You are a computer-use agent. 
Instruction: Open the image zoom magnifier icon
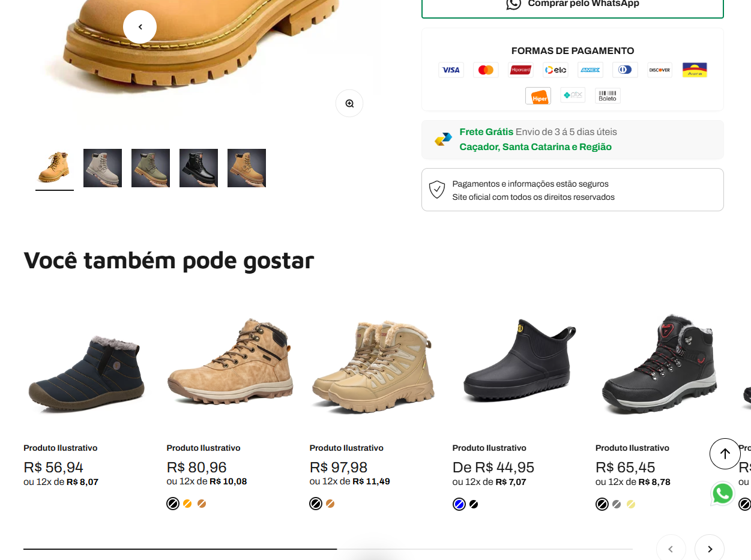pos(349,103)
